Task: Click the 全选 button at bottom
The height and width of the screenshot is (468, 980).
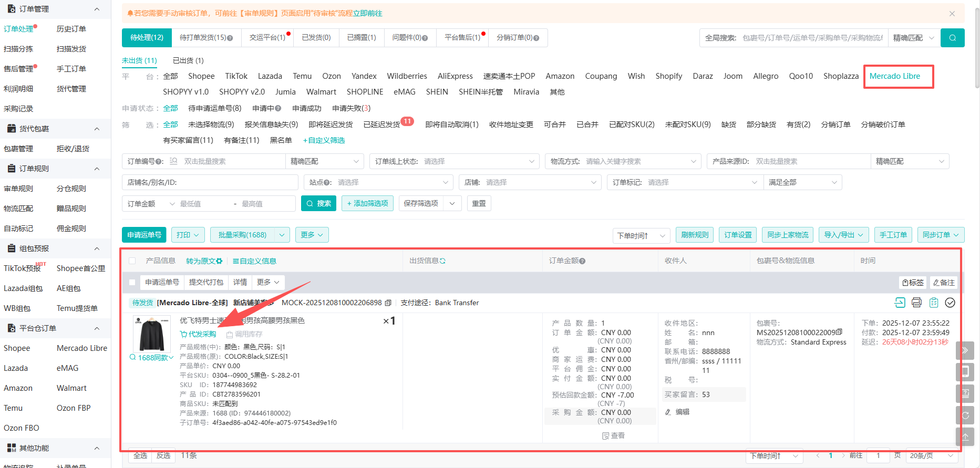Action: (x=140, y=455)
